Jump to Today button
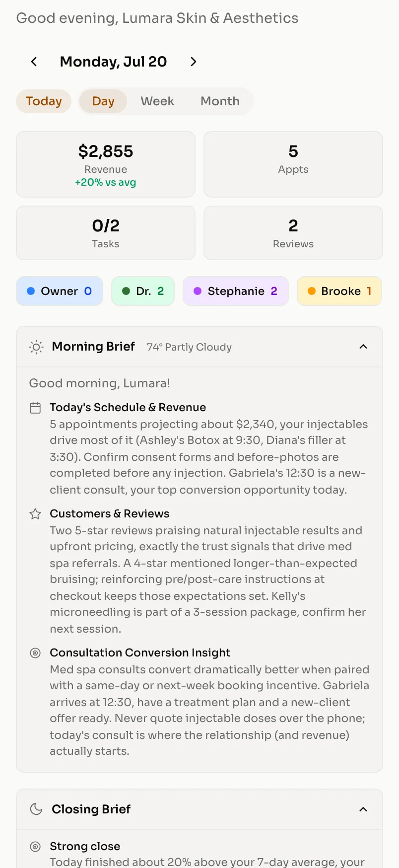This screenshot has width=399, height=868. (44, 101)
